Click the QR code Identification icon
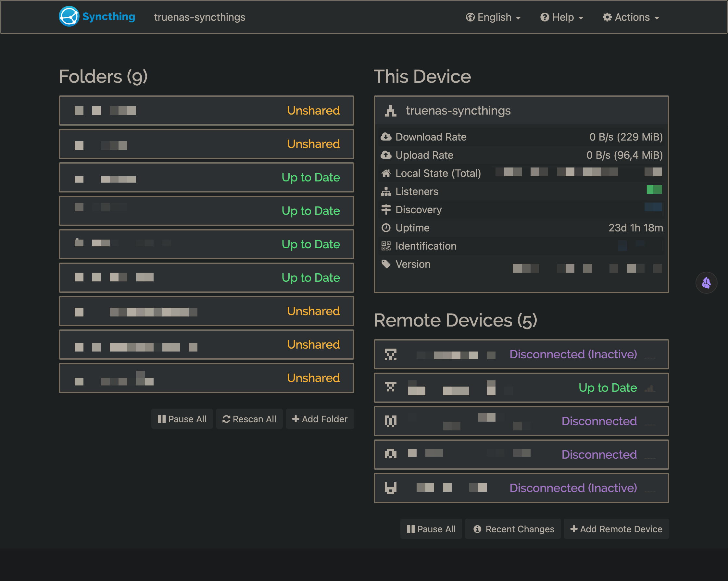The image size is (728, 581). 386,246
